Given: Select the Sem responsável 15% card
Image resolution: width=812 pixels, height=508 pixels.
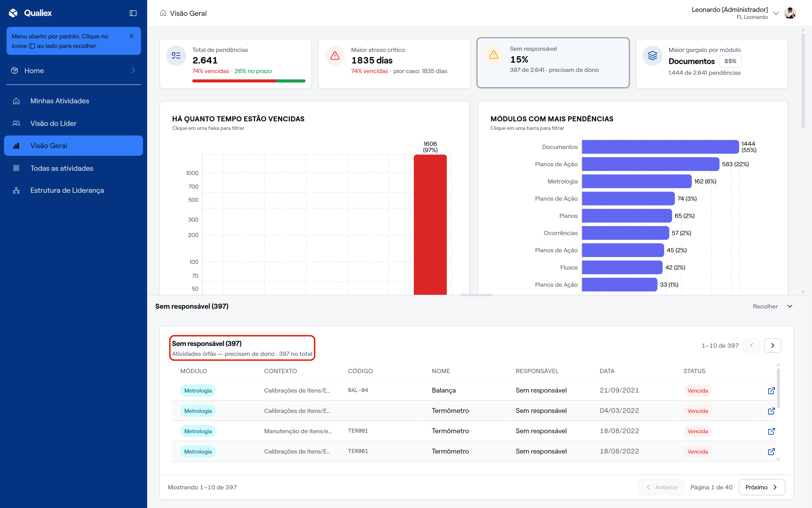Looking at the screenshot, I should pos(553,63).
